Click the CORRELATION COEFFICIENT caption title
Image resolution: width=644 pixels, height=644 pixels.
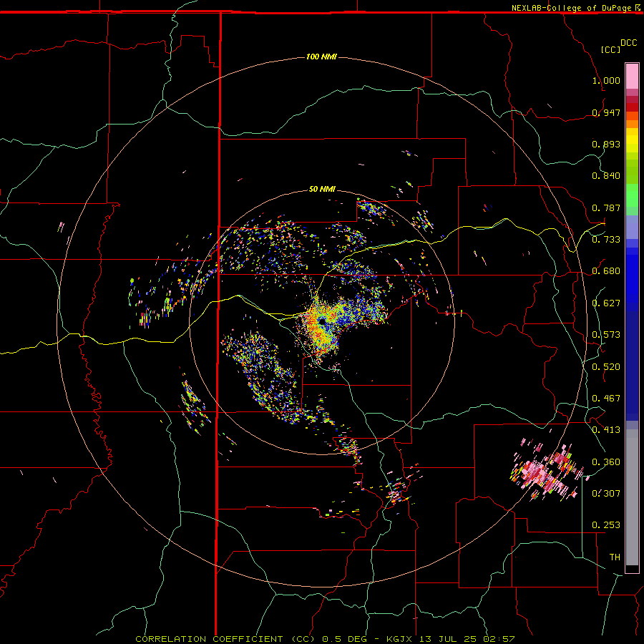tap(209, 639)
